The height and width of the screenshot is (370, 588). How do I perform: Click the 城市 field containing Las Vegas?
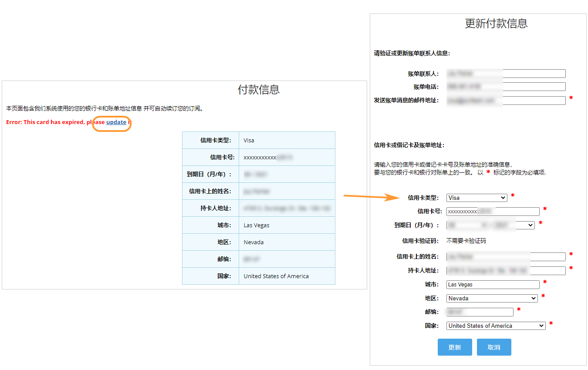[493, 285]
